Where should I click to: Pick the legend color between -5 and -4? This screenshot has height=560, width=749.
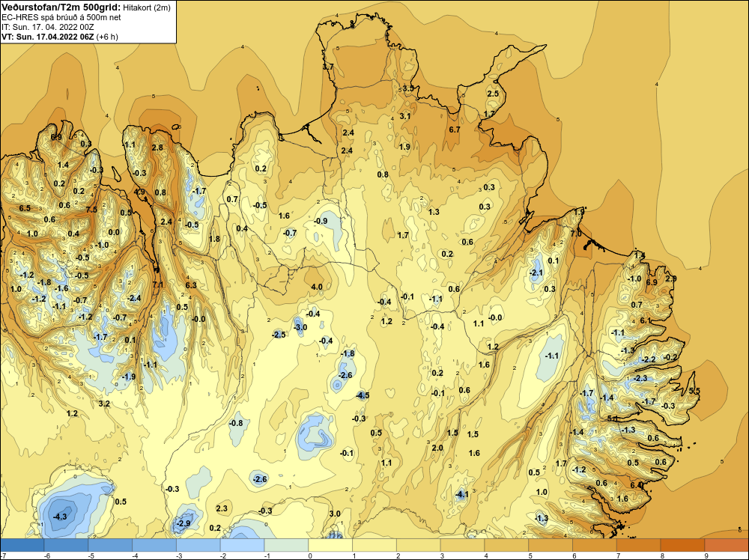pyautogui.click(x=110, y=545)
